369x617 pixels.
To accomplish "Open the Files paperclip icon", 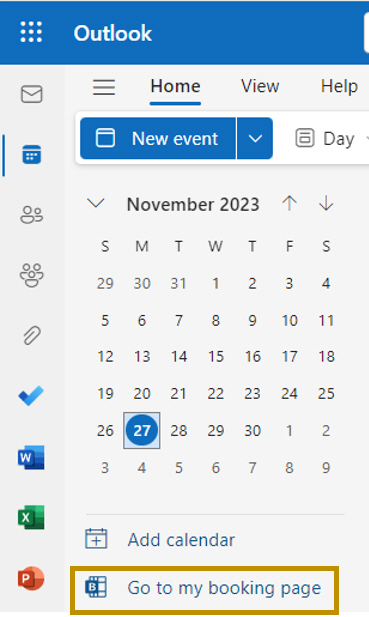I will point(31,335).
